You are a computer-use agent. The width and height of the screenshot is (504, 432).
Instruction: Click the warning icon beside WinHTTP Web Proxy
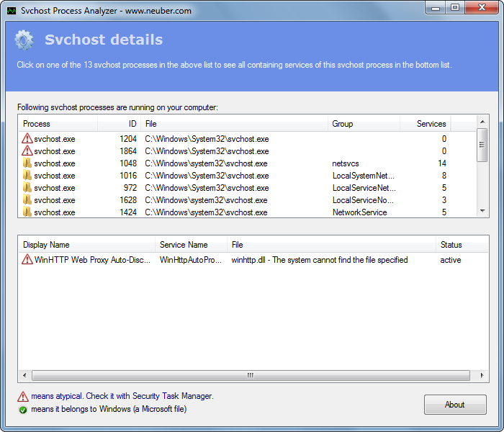[x=27, y=259]
